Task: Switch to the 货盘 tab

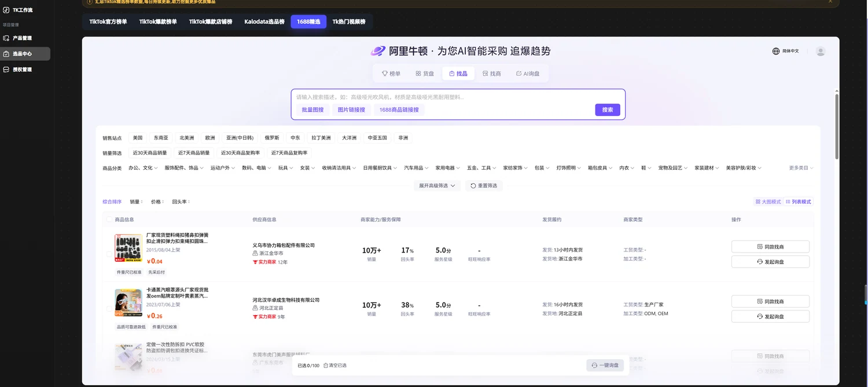Action: click(425, 74)
